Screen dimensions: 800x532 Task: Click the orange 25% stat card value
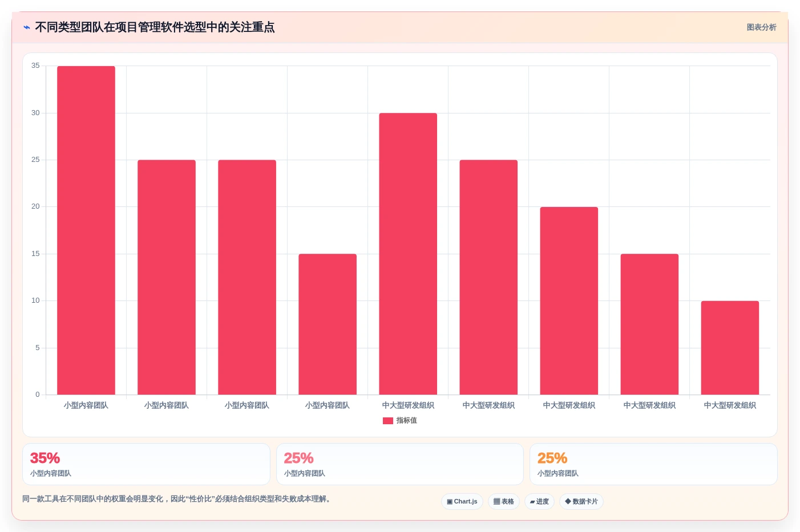click(552, 458)
